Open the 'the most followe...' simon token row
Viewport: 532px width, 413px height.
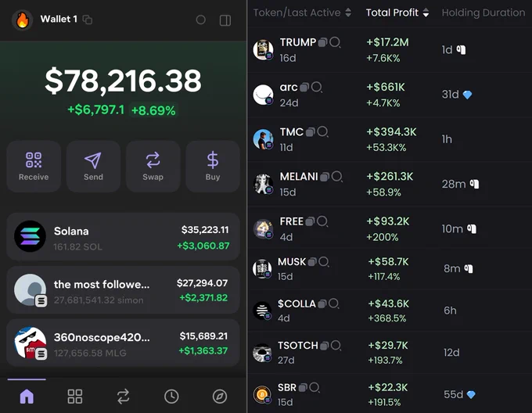point(123,290)
